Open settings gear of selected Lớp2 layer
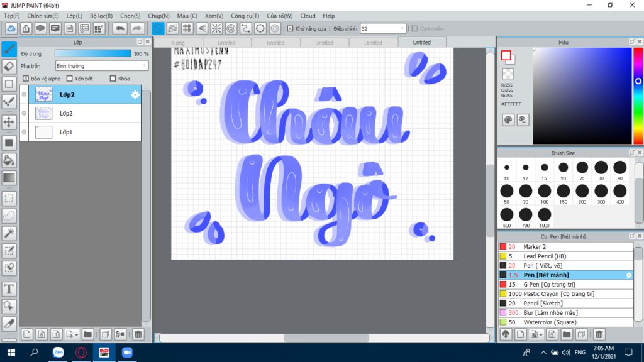The width and height of the screenshot is (644, 362). point(135,95)
